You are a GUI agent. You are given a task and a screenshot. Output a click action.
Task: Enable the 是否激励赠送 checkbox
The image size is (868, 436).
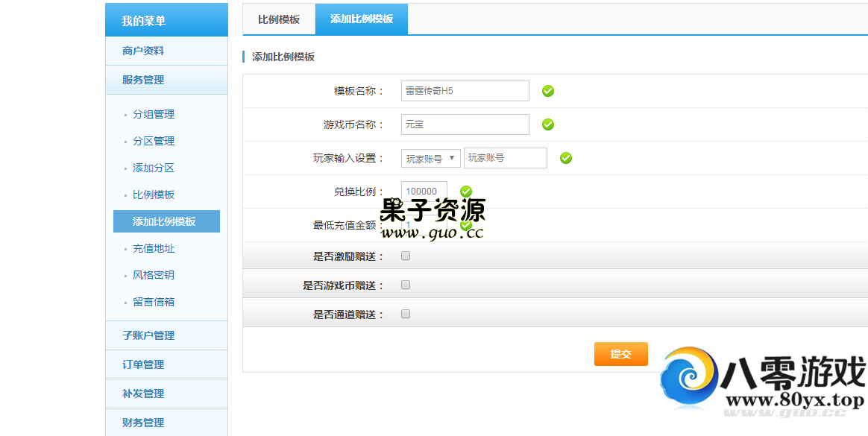[406, 256]
